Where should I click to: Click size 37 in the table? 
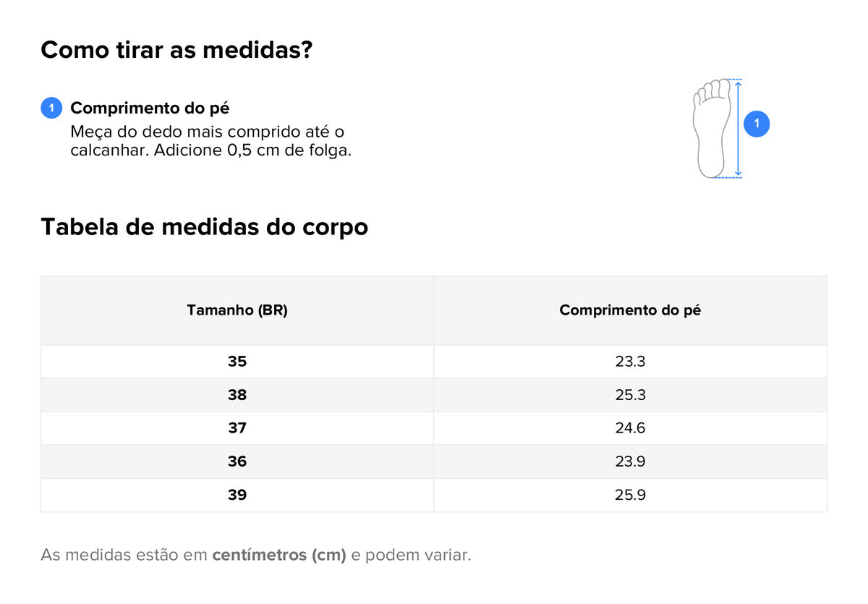[237, 428]
